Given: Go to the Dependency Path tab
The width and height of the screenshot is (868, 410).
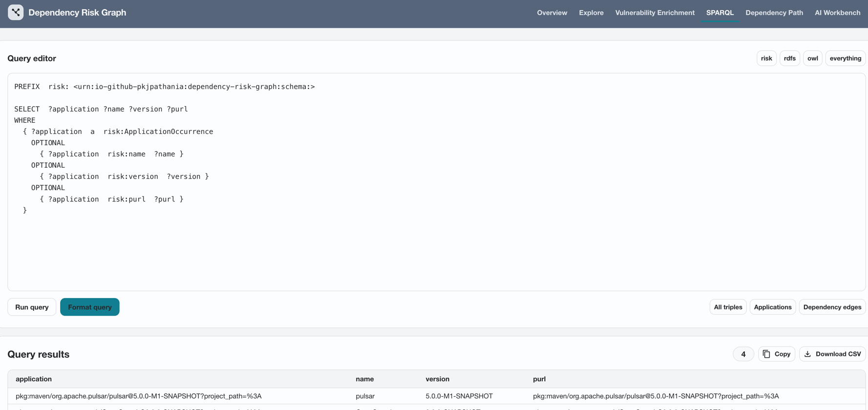Looking at the screenshot, I should [x=774, y=13].
